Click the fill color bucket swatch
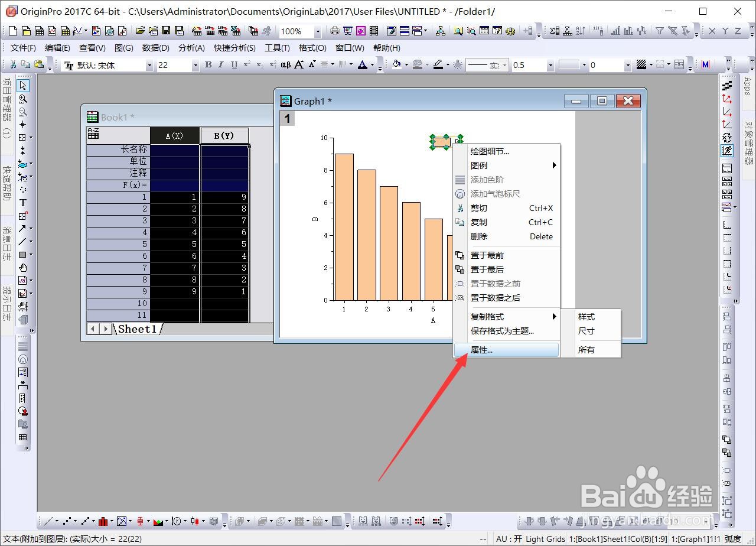The width and height of the screenshot is (756, 546). (397, 65)
